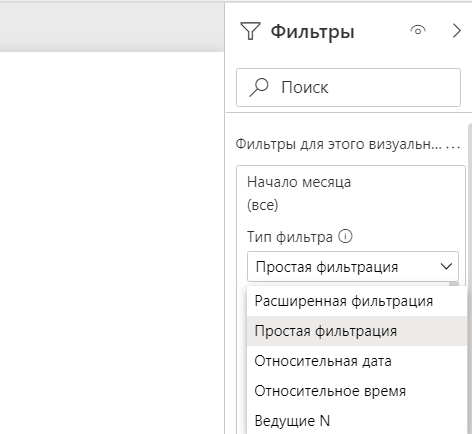Viewport: 472px width, 434px height.
Task: Collapse the Filters pane chevron
Action: click(457, 31)
